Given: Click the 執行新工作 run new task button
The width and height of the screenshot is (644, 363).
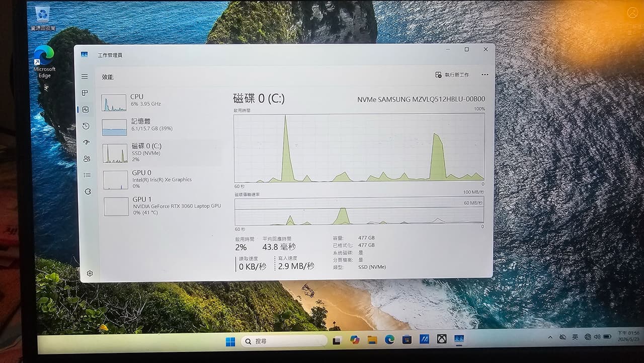Looking at the screenshot, I should (452, 75).
